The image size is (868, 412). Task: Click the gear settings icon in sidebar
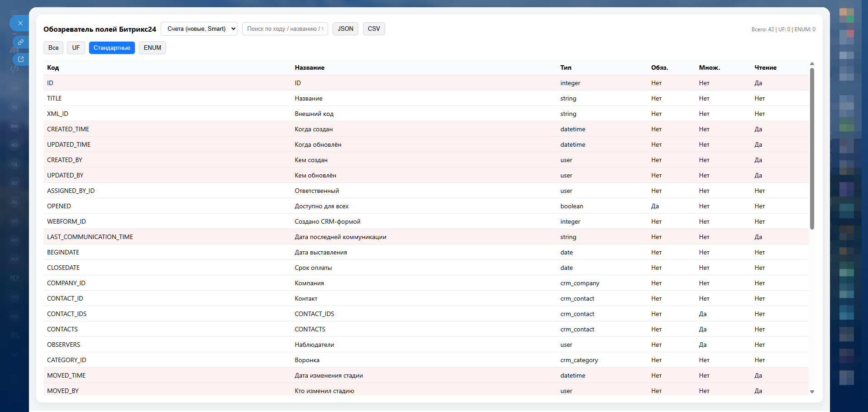14,379
